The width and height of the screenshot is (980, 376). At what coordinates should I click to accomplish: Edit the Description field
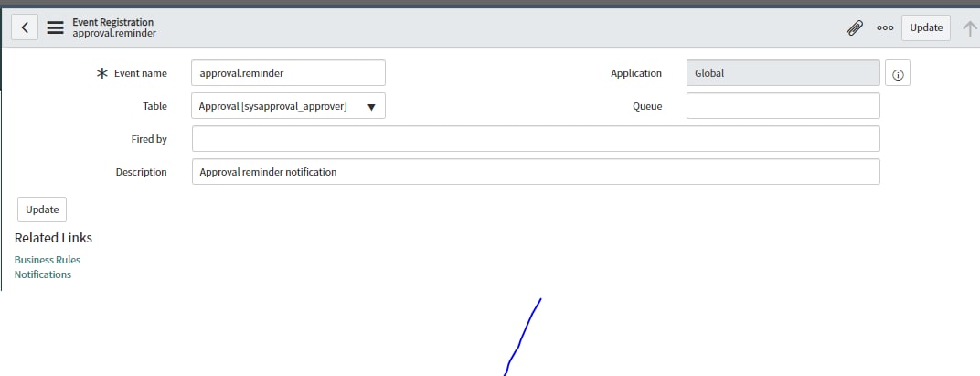pyautogui.click(x=536, y=172)
